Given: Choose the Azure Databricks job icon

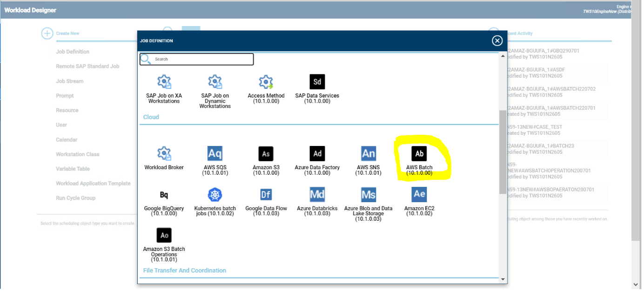Looking at the screenshot, I should pos(317,194).
